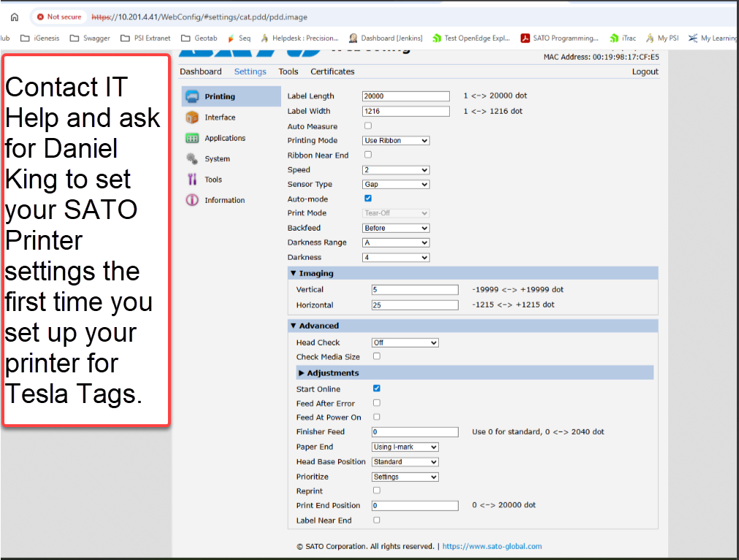
Task: Go to the Dashboard tab
Action: point(201,72)
